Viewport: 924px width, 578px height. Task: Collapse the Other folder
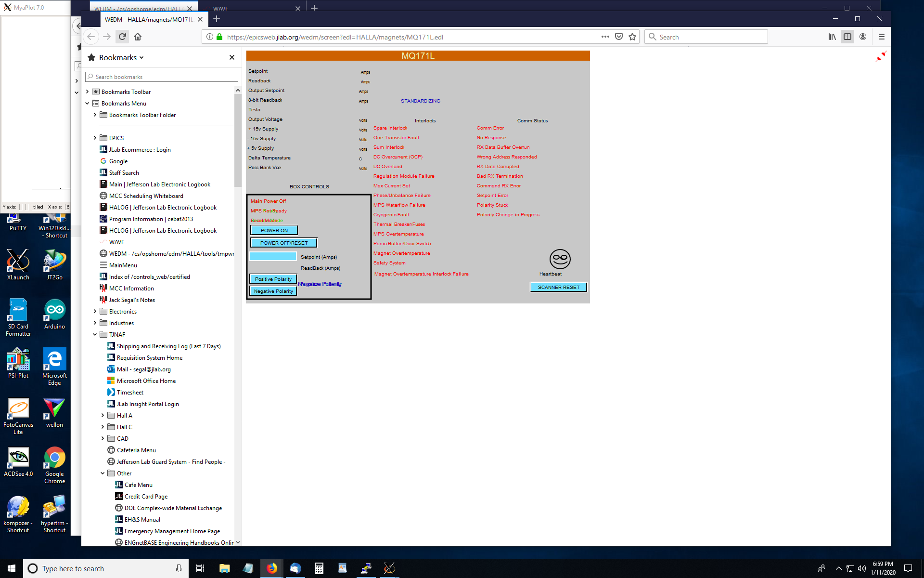click(103, 473)
